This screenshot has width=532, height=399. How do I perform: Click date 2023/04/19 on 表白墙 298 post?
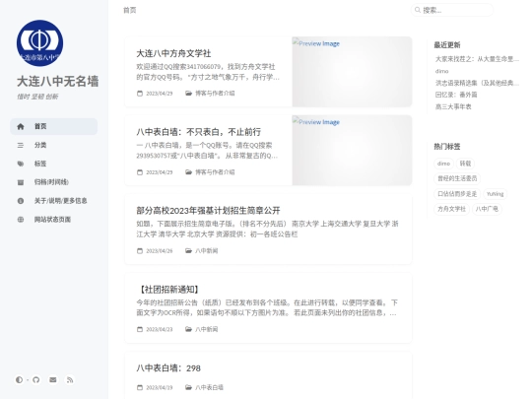(x=160, y=387)
